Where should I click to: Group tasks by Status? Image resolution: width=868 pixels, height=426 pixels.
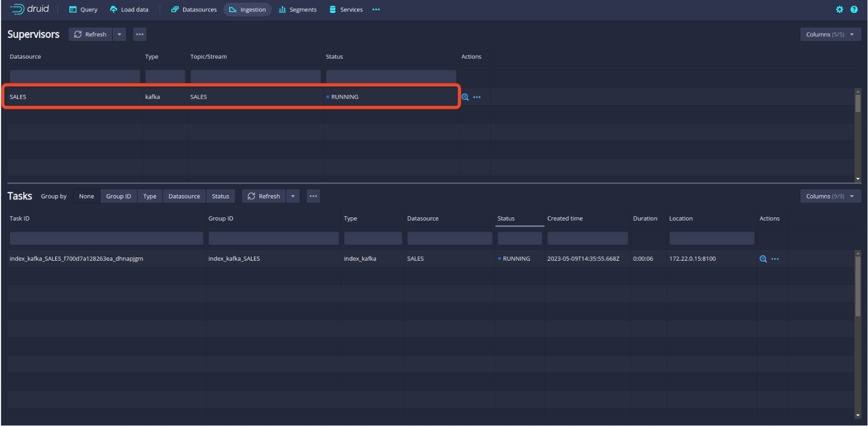click(220, 196)
